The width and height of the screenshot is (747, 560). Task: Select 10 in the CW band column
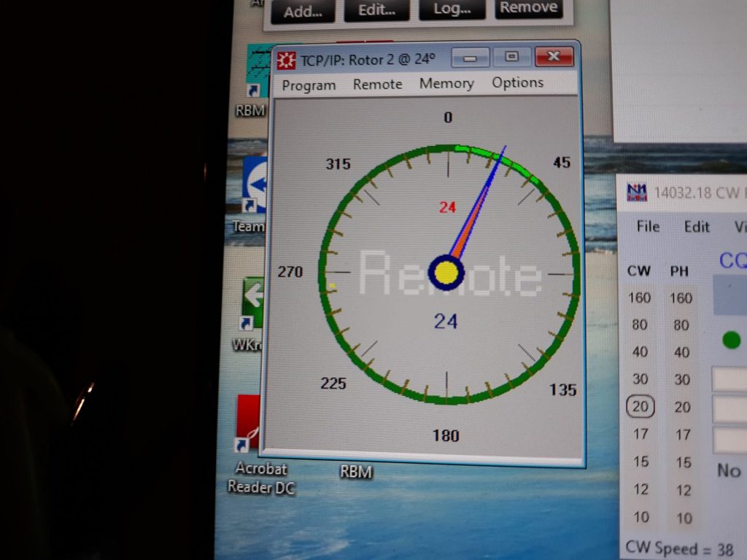[x=641, y=517]
